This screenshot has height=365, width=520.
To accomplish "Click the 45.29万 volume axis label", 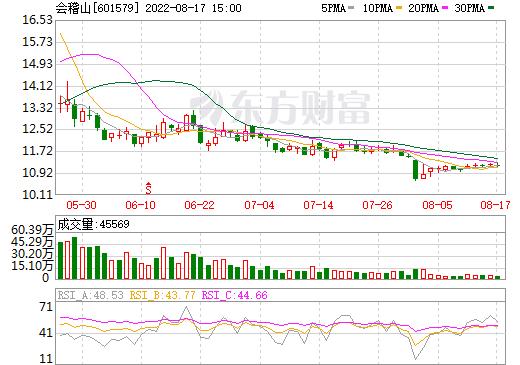I will (32, 242).
